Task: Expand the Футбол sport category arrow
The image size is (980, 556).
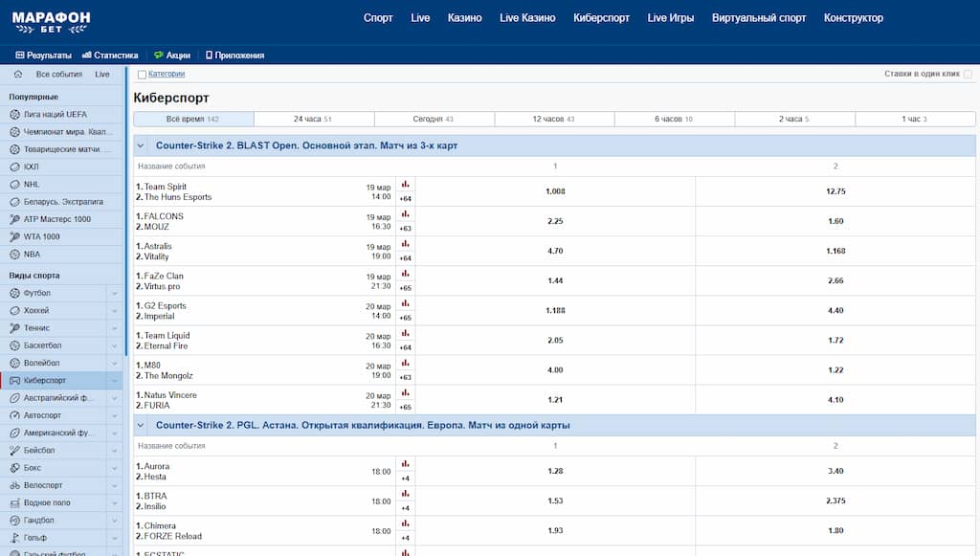Action: [x=115, y=294]
